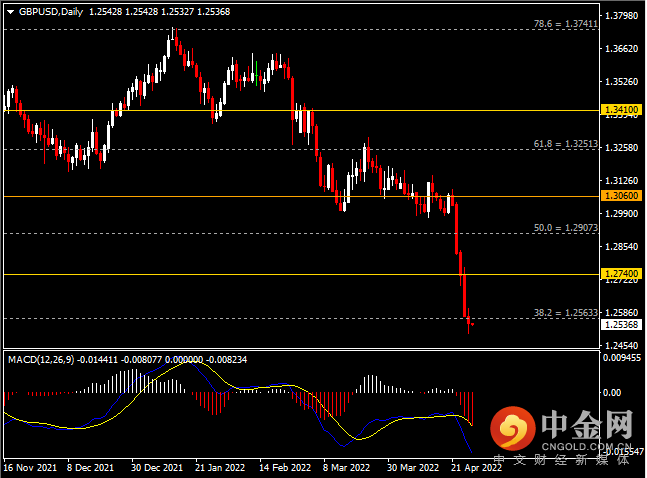Click the 1.29900 price axis value
This screenshot has height=478, width=647.
(621, 213)
